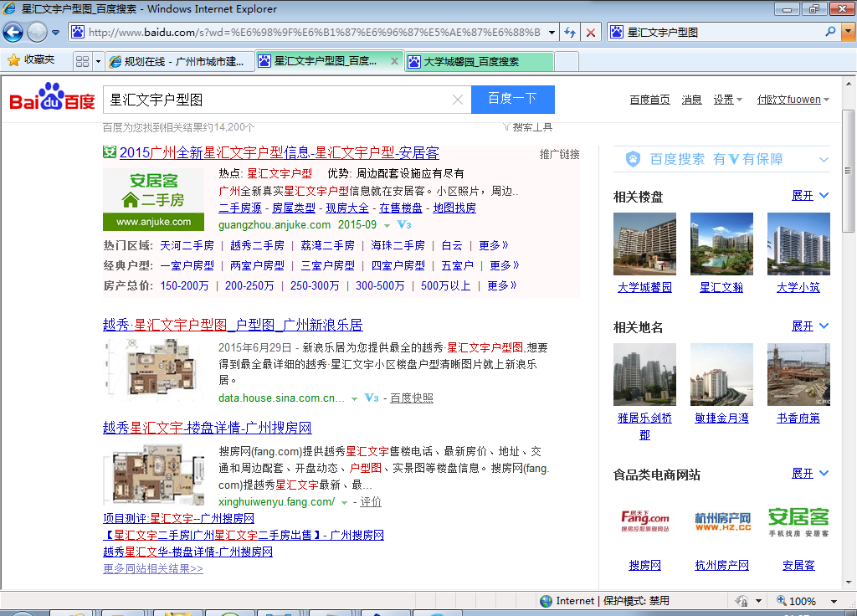
Task: Click the magnifier in IE search box
Action: click(x=830, y=33)
